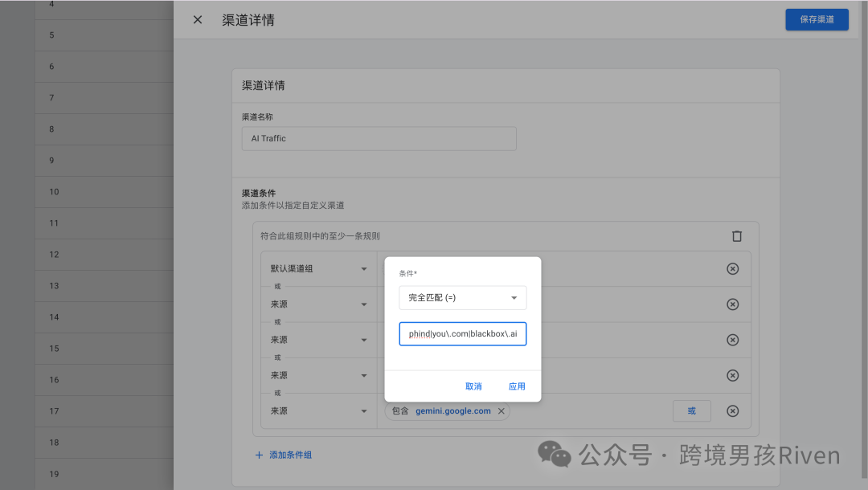Open the 来源 dropdown beside gemini.google.com
This screenshot has width=868, height=490.
pyautogui.click(x=318, y=411)
